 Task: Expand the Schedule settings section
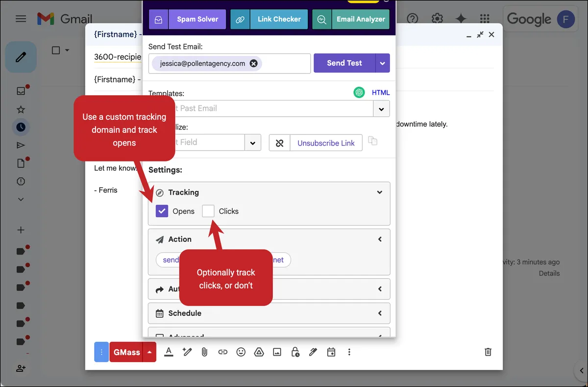tap(379, 313)
